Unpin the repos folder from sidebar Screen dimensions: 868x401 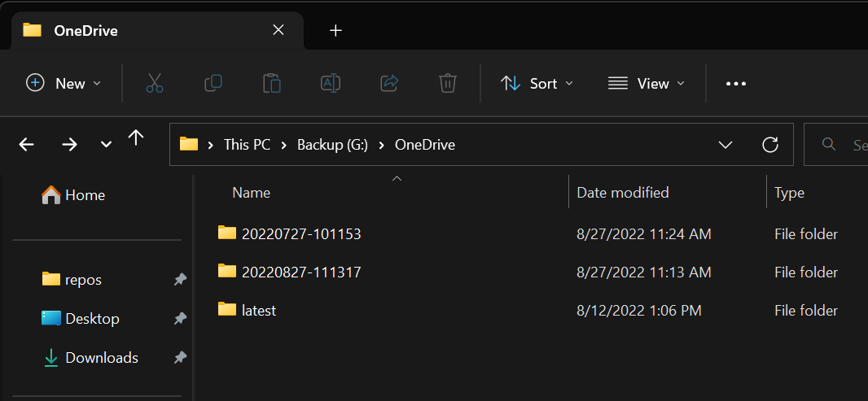click(180, 280)
